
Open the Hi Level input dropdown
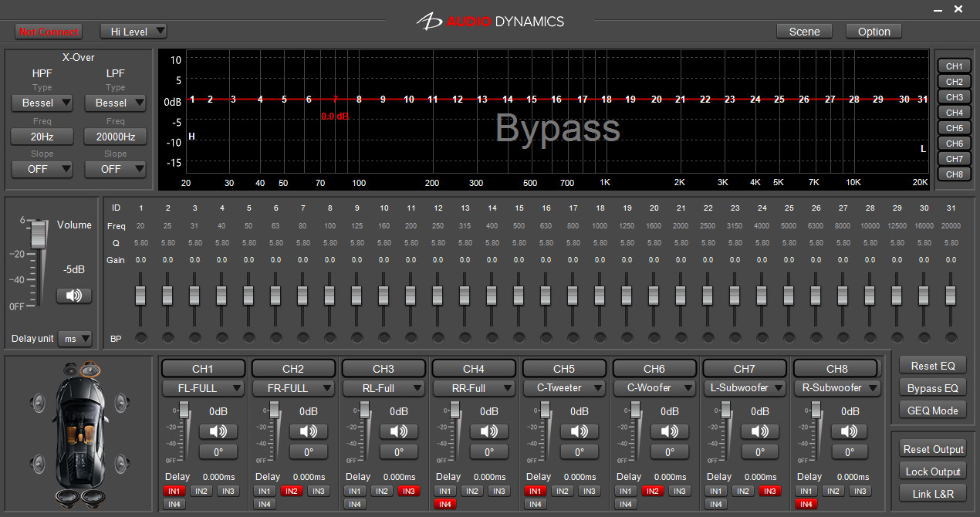(133, 32)
